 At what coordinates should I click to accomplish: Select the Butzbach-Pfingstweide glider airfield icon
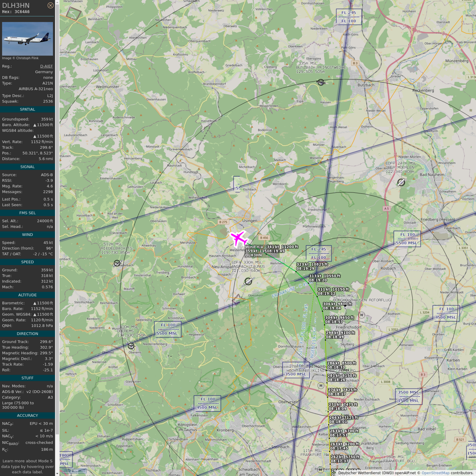coord(320,82)
